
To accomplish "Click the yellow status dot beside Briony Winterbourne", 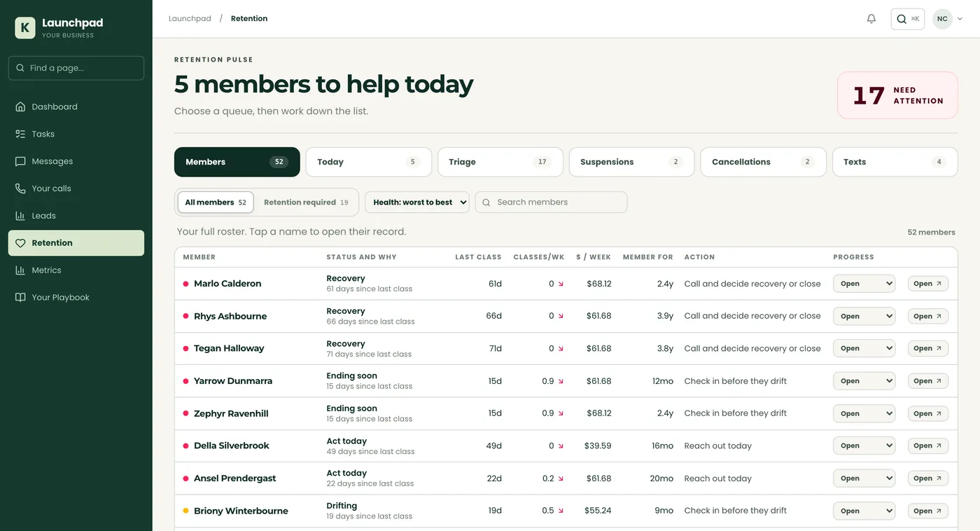I will pos(185,511).
